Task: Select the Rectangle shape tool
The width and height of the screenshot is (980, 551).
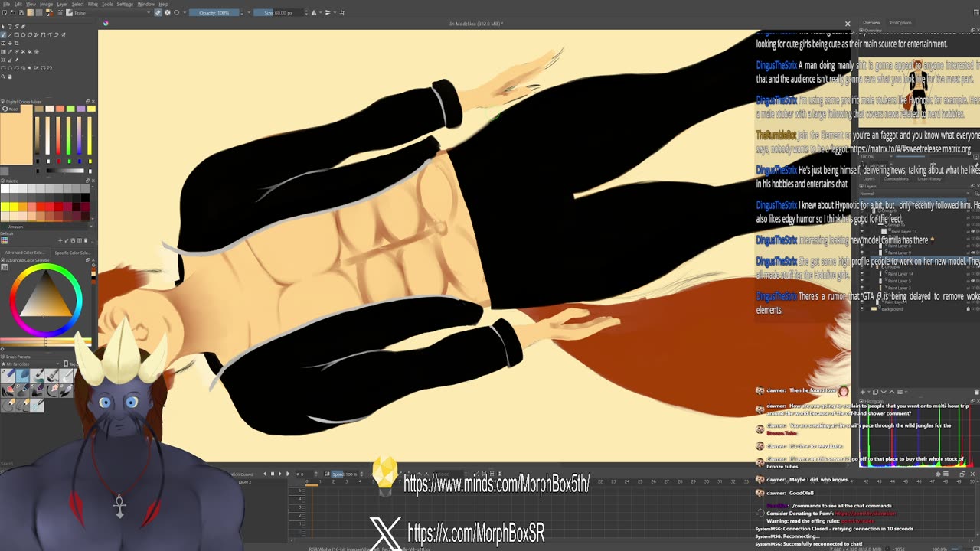Action: tap(16, 34)
